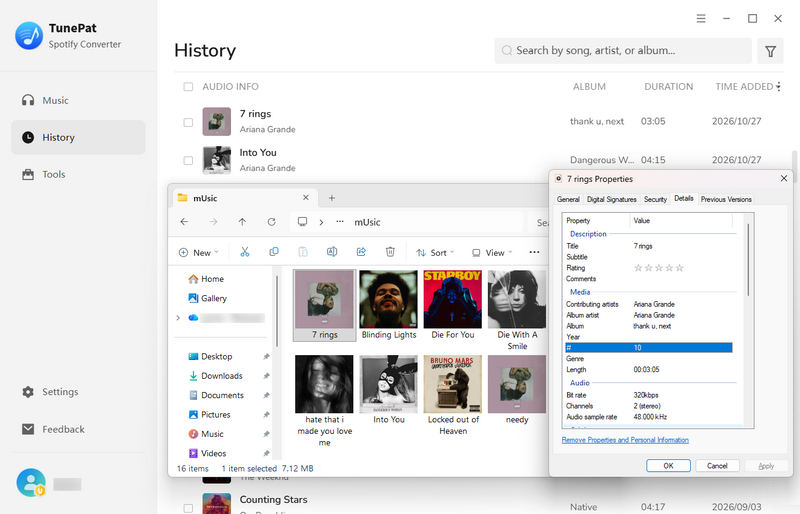Switch to the Security tab
The height and width of the screenshot is (514, 800).
655,200
